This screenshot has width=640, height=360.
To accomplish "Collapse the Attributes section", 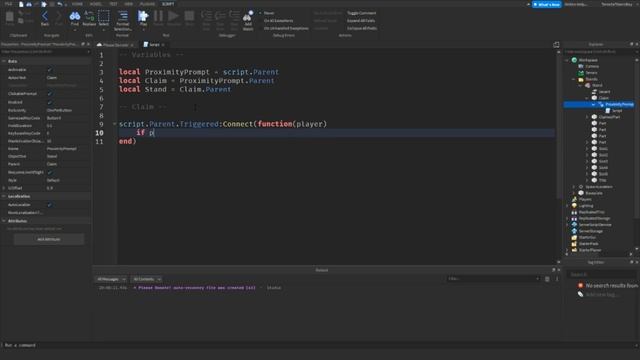I will click(4, 221).
